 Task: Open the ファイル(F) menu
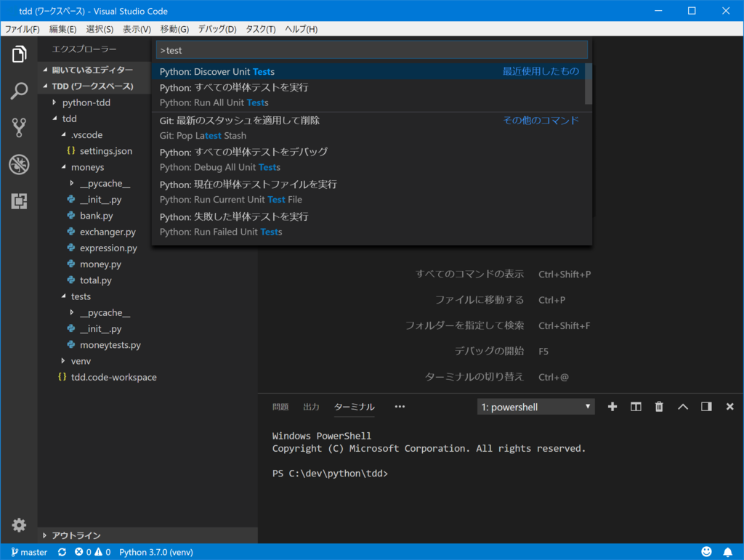[x=23, y=29]
